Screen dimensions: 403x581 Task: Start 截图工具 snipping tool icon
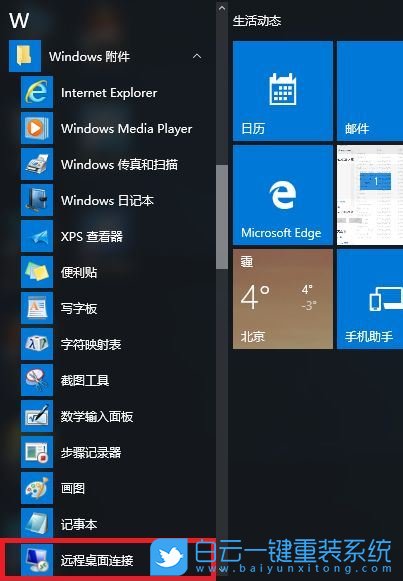37,380
